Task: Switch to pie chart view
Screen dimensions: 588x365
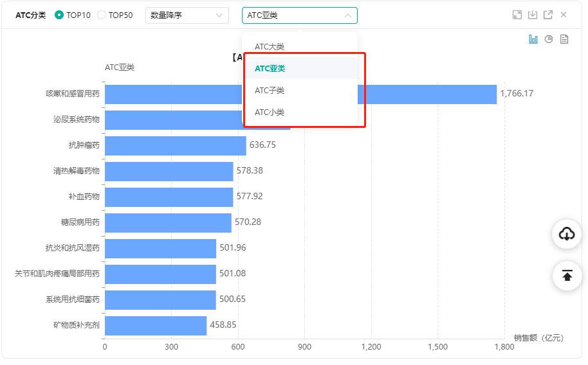Action: coord(549,39)
